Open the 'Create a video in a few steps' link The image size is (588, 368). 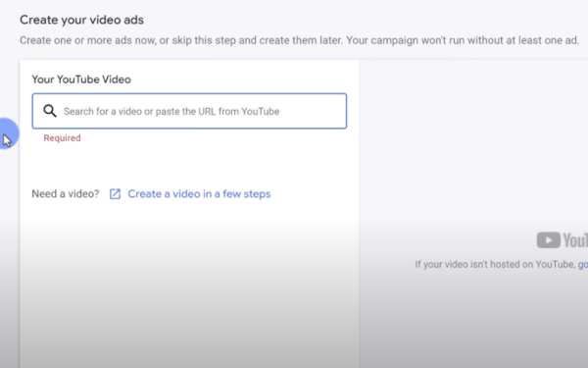click(x=199, y=193)
